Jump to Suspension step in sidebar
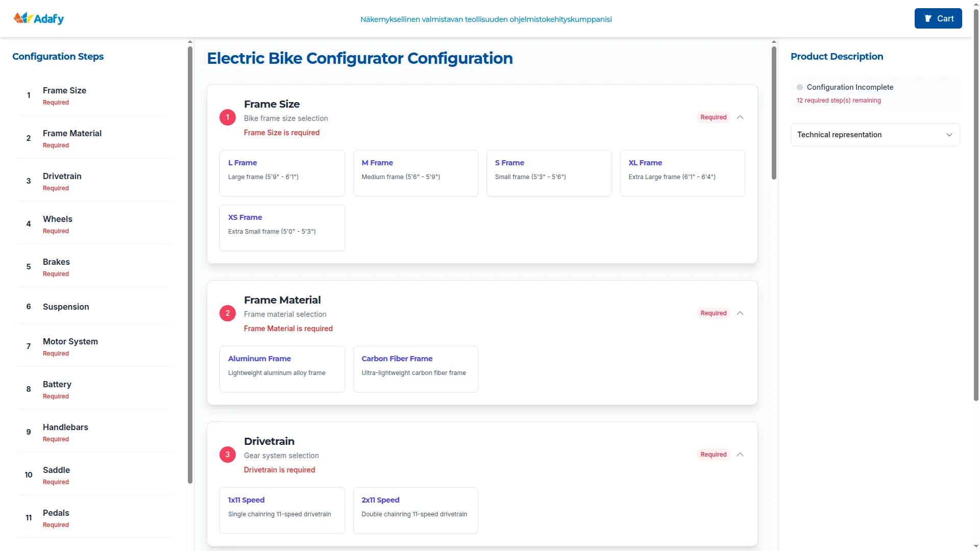Viewport: 980px width, 551px height. pos(66,307)
